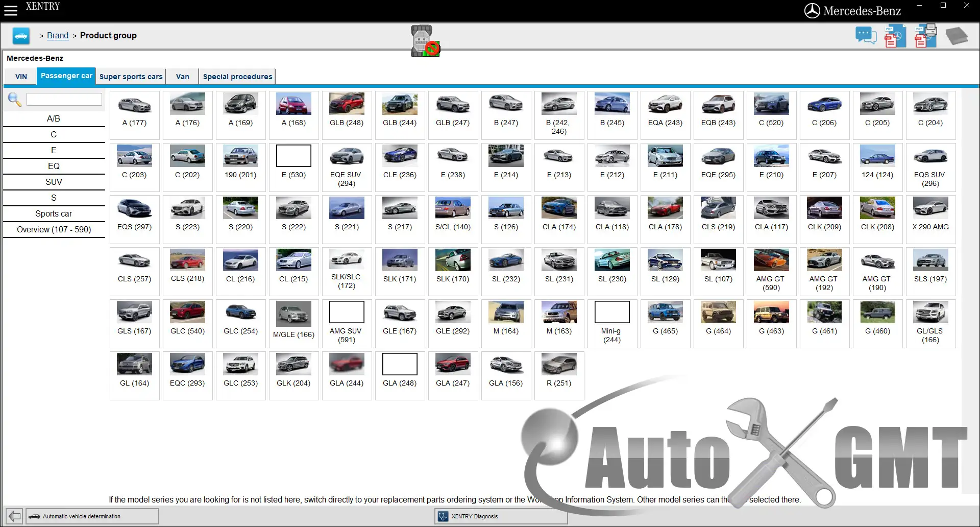Select the E (530) model
The height and width of the screenshot is (527, 980).
click(294, 167)
